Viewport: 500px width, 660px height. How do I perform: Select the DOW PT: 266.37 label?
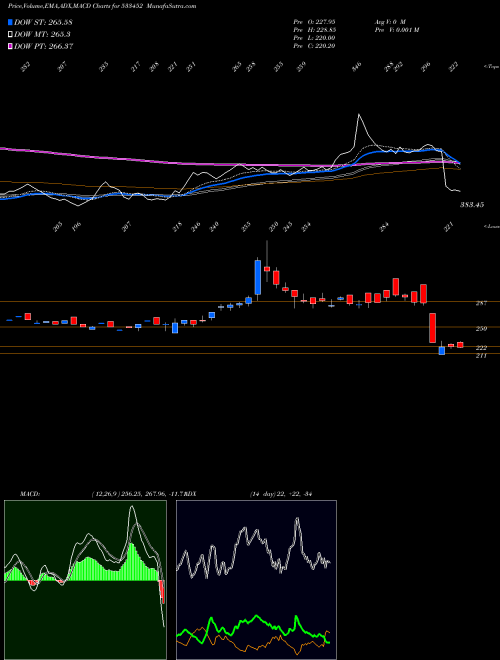(x=43, y=46)
